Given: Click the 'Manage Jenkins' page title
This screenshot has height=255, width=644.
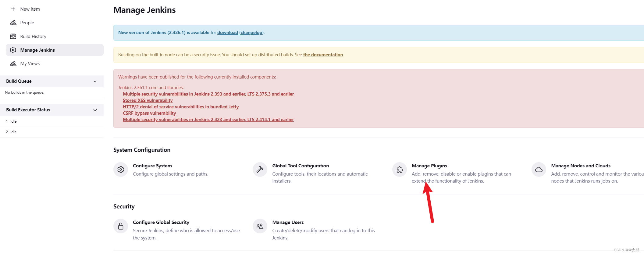Looking at the screenshot, I should [x=144, y=10].
